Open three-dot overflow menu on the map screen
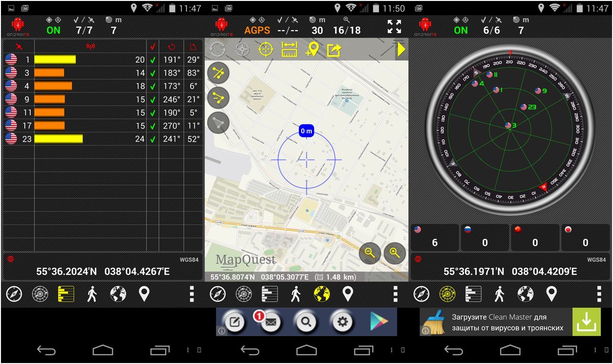 [395, 294]
